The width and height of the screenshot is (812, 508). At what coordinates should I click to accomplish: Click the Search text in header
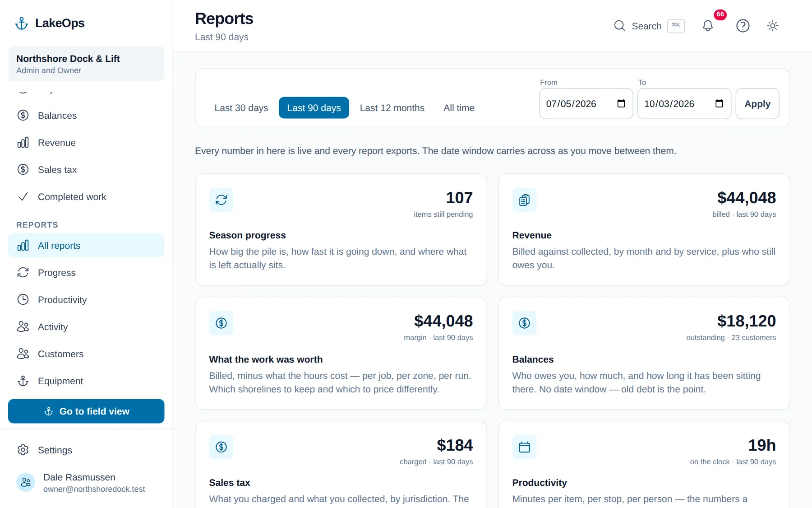tap(646, 26)
